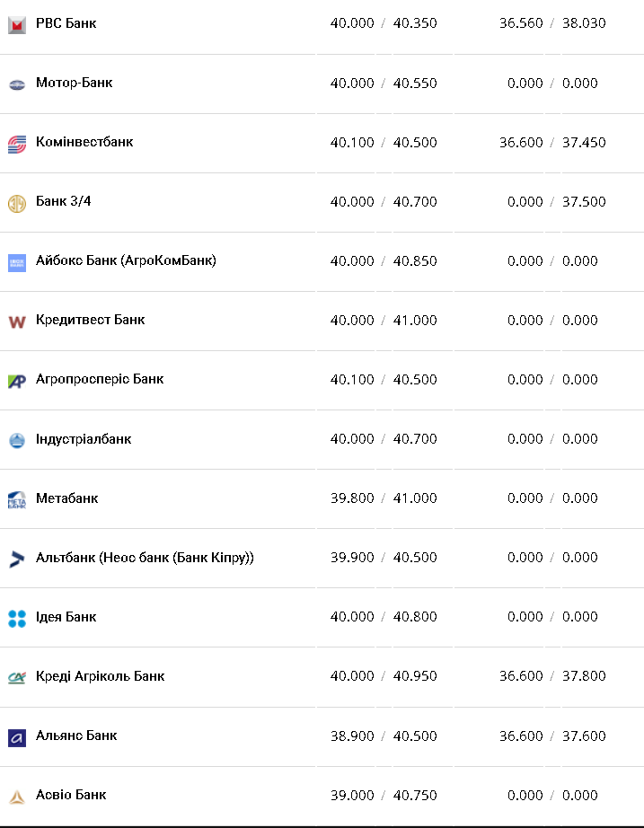Click the Альтбанк logo icon
The width and height of the screenshot is (644, 828).
[x=16, y=559]
